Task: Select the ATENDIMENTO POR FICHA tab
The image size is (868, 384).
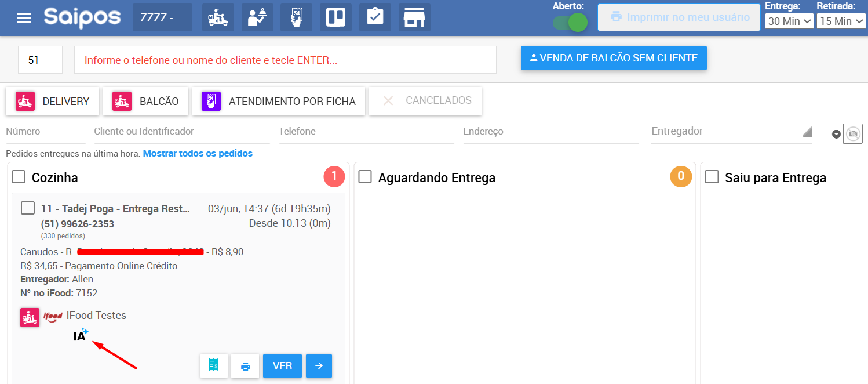Action: click(279, 102)
